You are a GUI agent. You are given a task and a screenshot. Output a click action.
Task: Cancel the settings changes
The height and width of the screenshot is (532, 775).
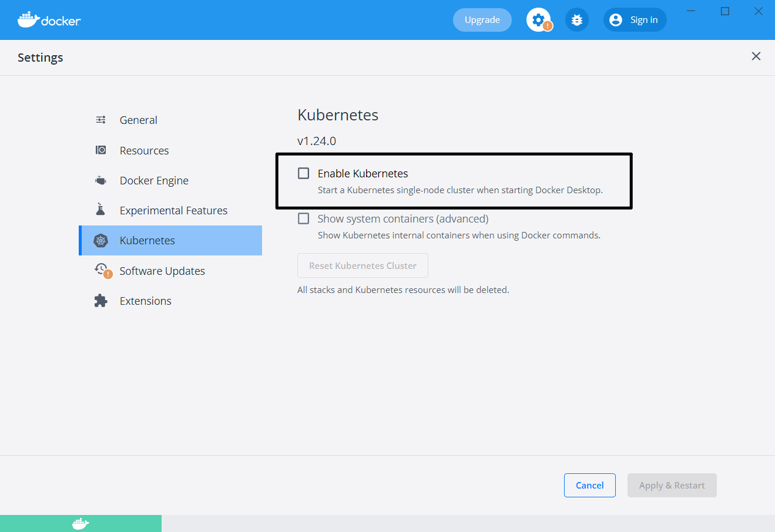590,485
